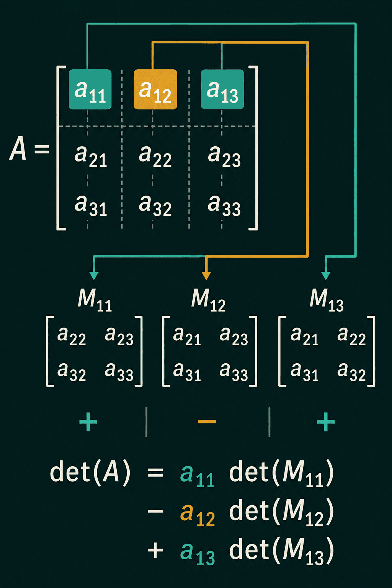The image size is (392, 588).
Task: Click the teal highlighted a13 box in matrix A
Action: [x=222, y=89]
